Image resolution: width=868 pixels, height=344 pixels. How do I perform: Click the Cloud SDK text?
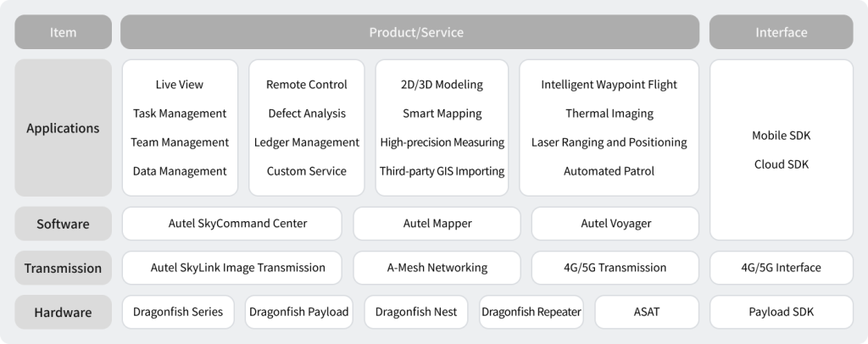[781, 164]
